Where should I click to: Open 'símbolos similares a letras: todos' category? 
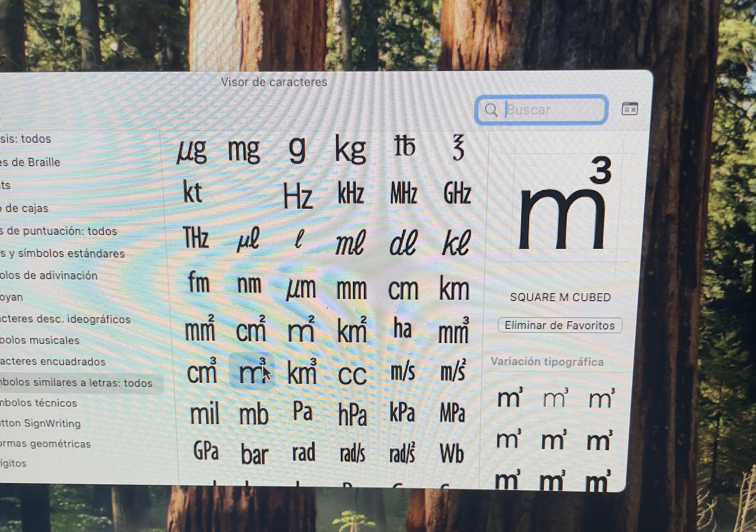click(76, 383)
